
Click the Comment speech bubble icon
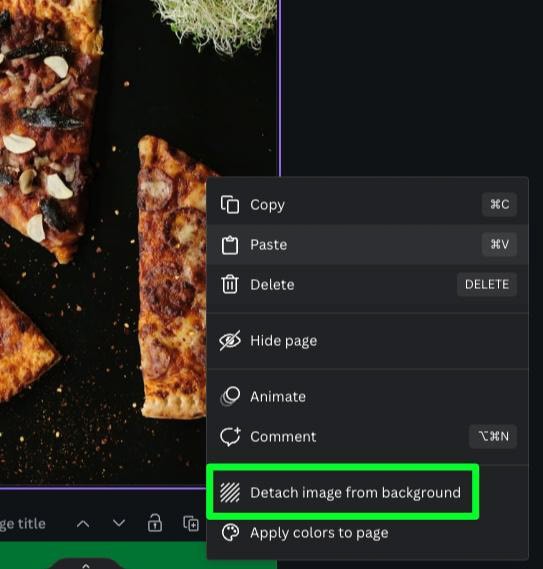click(x=230, y=436)
